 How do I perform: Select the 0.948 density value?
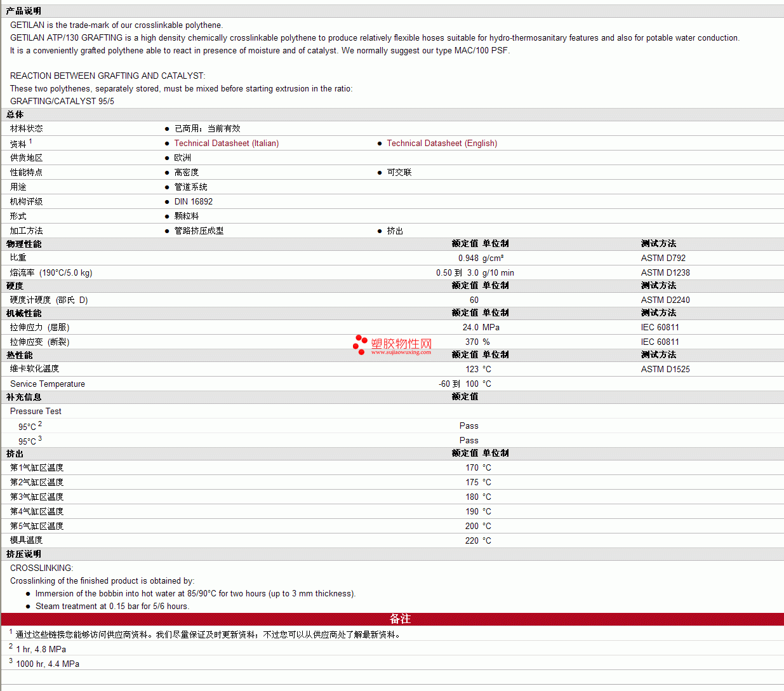pyautogui.click(x=468, y=258)
